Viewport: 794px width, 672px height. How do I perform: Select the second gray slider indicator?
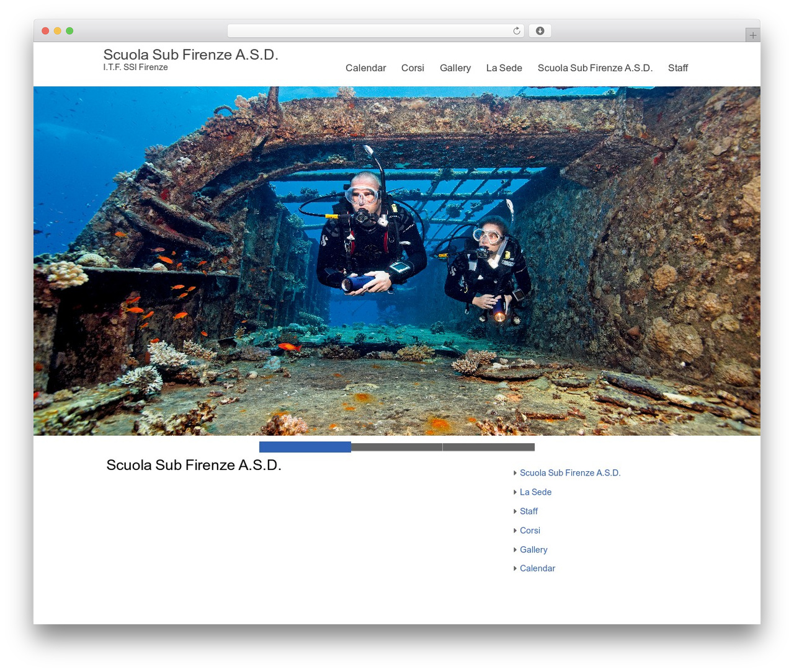397,447
